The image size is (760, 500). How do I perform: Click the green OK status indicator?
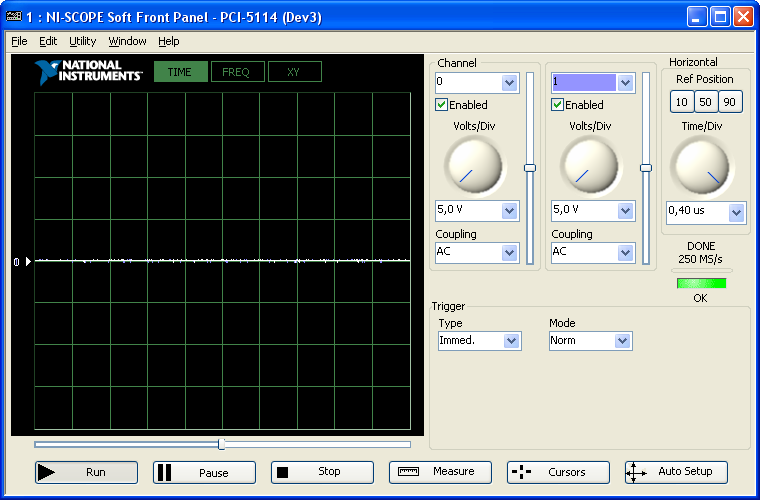coord(701,283)
